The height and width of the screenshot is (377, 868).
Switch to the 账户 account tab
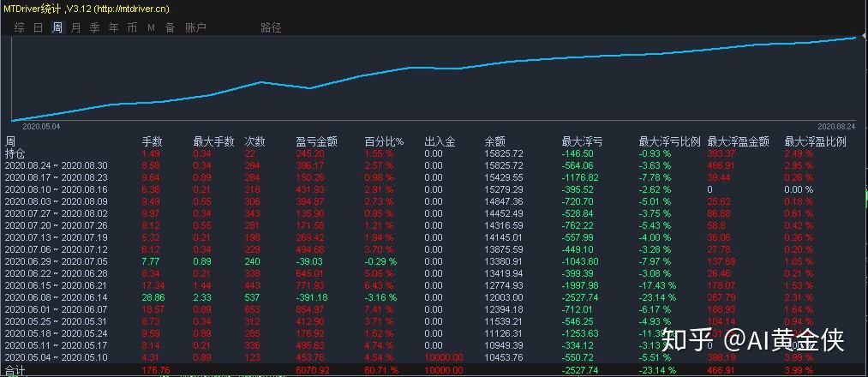pyautogui.click(x=195, y=27)
